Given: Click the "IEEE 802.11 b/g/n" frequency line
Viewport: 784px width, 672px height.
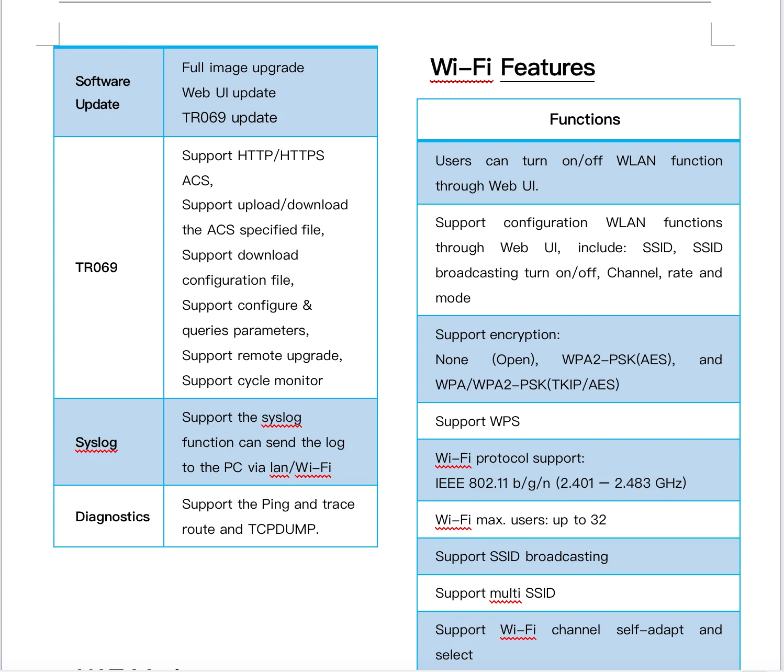Looking at the screenshot, I should point(561,483).
